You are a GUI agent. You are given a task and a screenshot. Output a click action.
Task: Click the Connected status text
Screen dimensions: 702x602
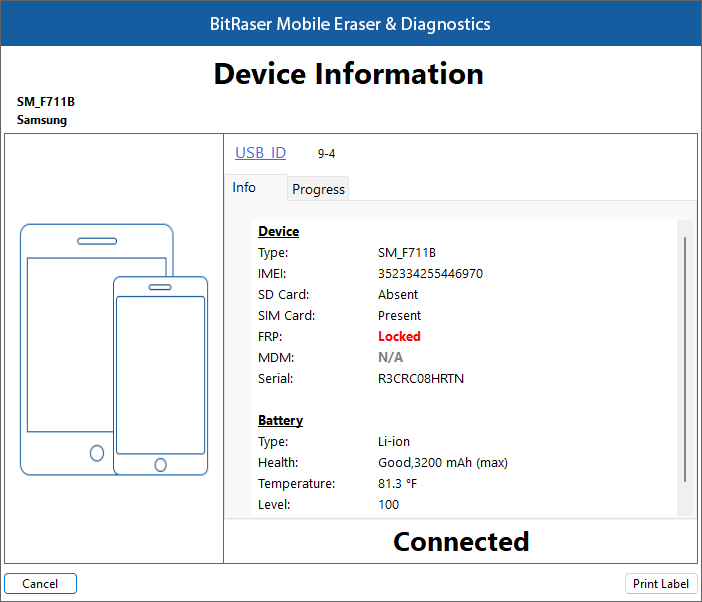click(461, 542)
